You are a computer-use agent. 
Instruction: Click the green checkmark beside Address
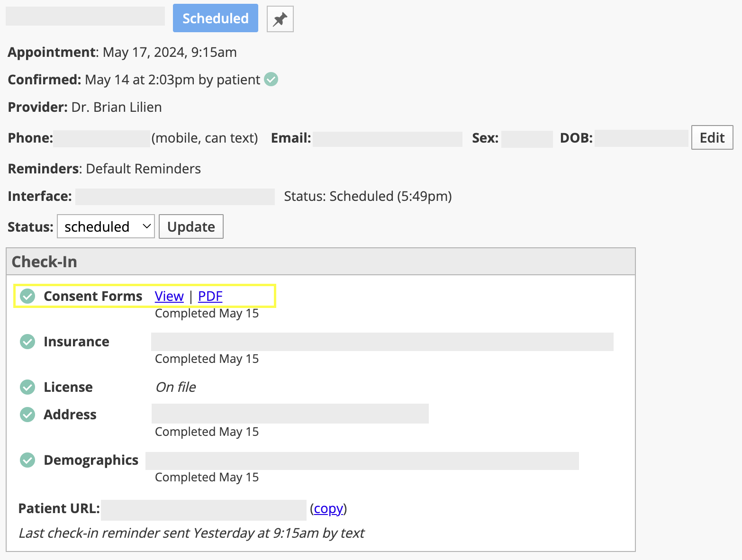27,415
